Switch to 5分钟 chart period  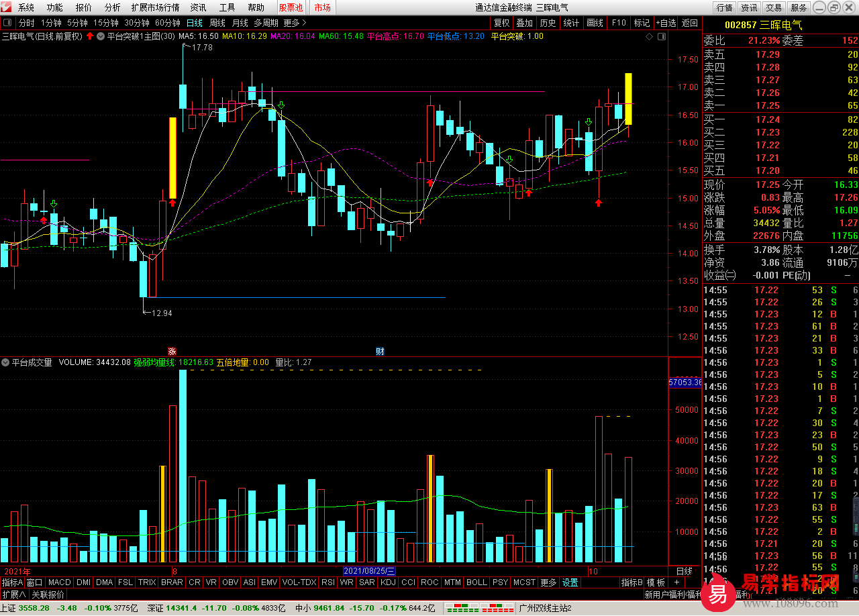pos(77,23)
